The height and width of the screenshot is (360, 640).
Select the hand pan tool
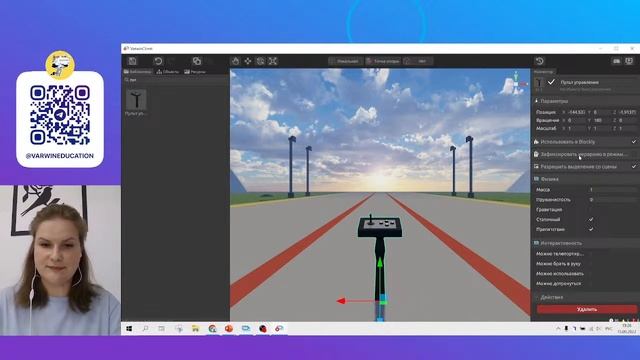click(x=236, y=61)
